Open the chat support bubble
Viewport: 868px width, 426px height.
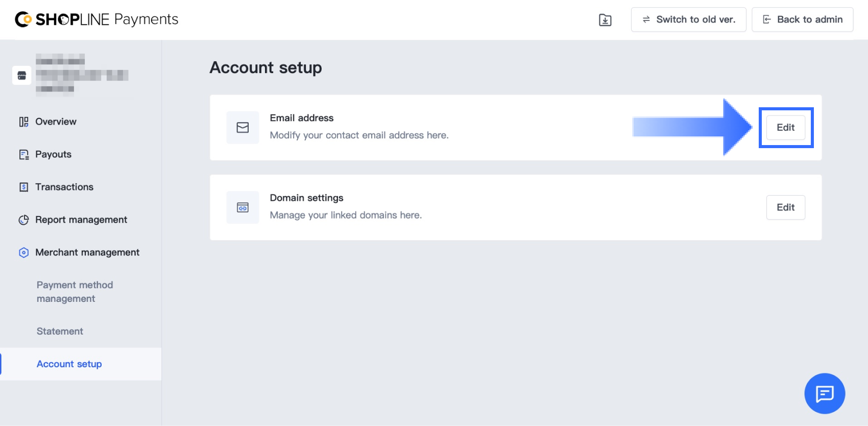click(825, 393)
